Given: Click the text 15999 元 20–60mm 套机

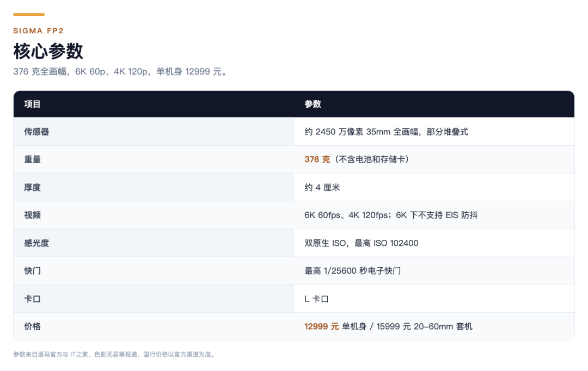Looking at the screenshot, I should (x=424, y=327).
